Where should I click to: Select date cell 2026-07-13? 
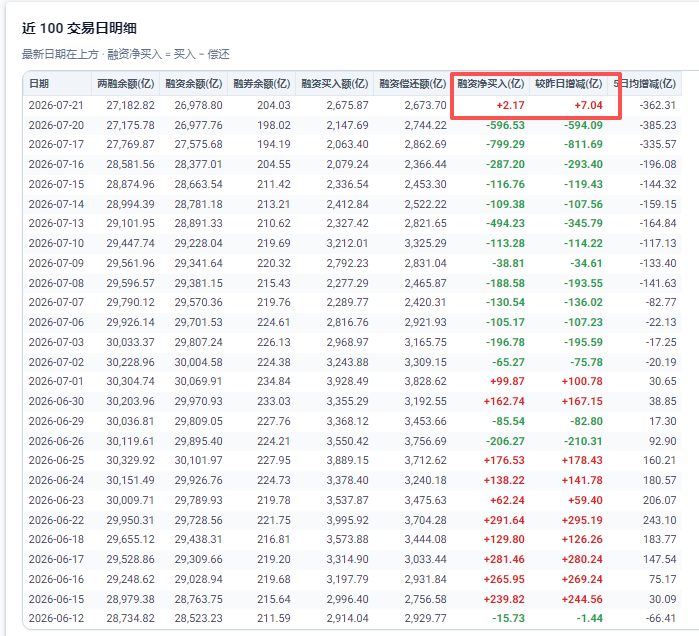56,223
